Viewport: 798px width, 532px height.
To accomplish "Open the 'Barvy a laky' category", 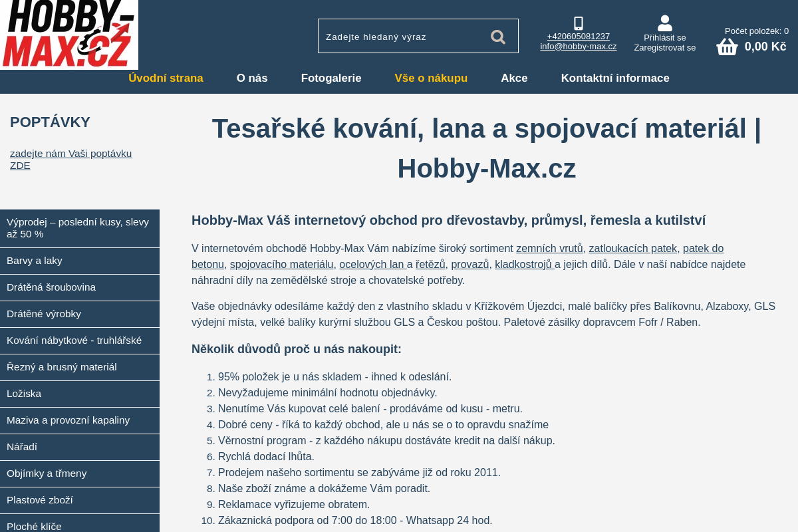I will (x=80, y=261).
